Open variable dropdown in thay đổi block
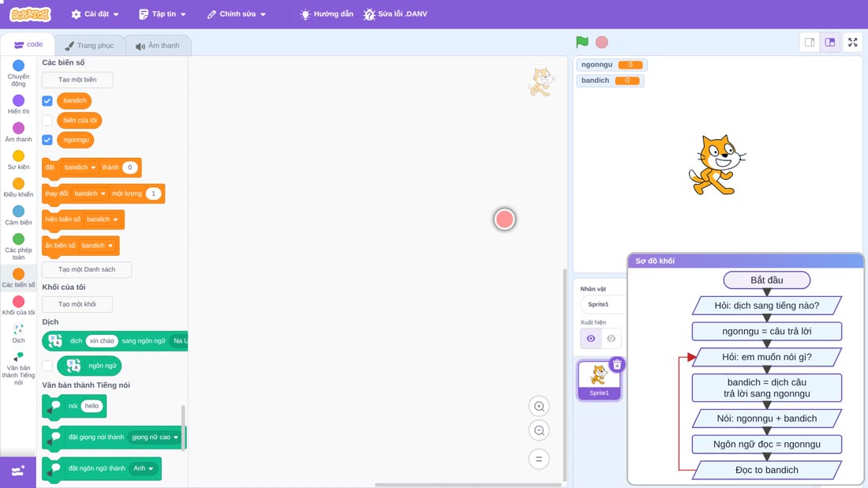The width and height of the screenshot is (868, 488). (x=90, y=193)
